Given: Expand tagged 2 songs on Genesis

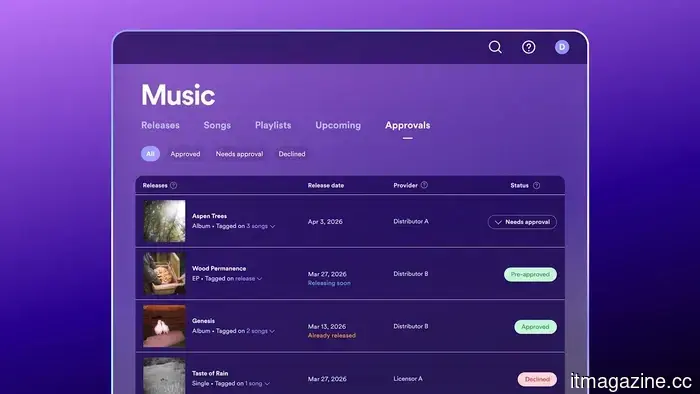Looking at the screenshot, I should click(x=261, y=331).
